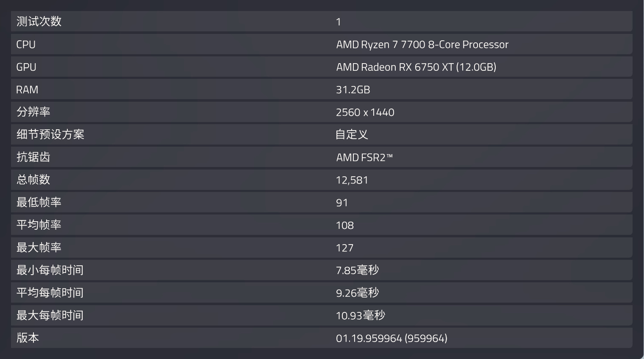
Task: Click the 2560 x 1440 resolution value
Action: [365, 112]
